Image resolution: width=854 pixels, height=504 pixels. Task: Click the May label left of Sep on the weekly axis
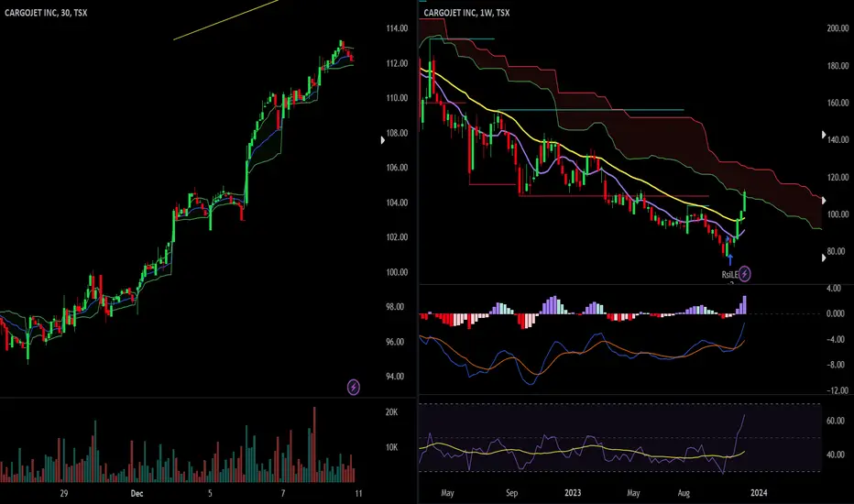447,493
